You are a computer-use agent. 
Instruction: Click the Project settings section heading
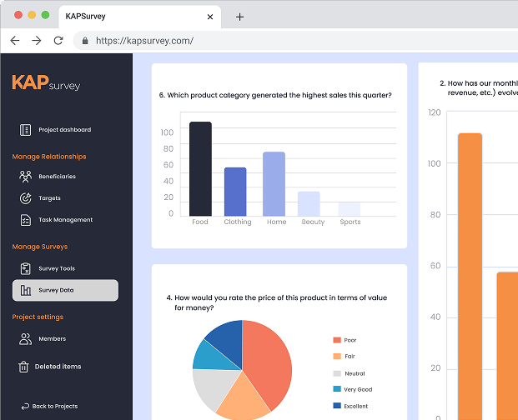coord(38,317)
